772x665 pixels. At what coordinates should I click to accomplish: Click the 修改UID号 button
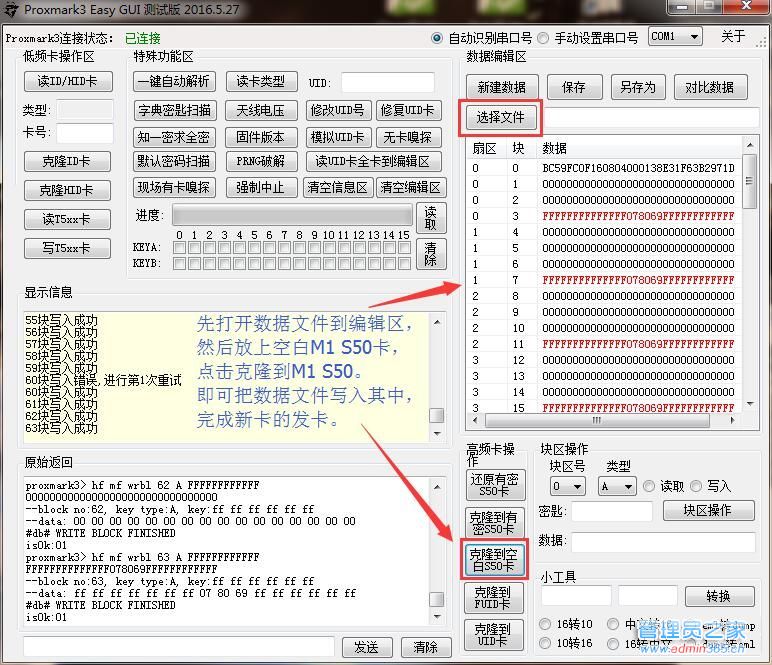tap(338, 110)
